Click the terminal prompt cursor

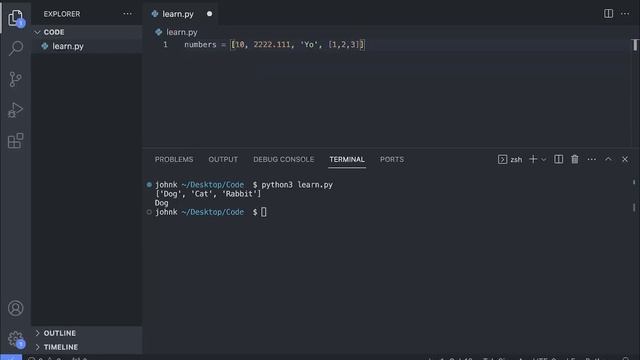(264, 212)
